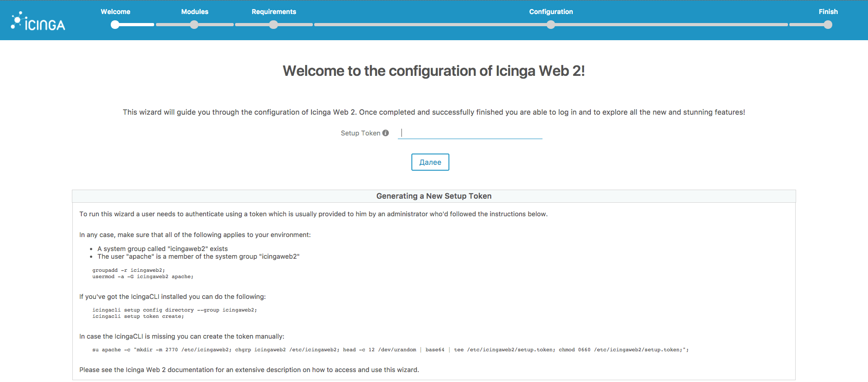The width and height of the screenshot is (868, 382).
Task: Click the icingacli setup token create command
Action: (138, 317)
